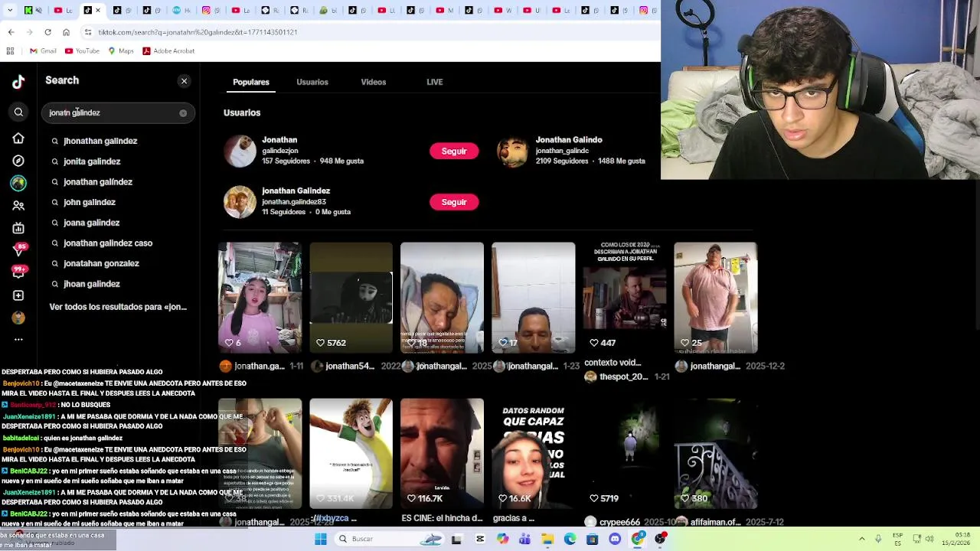Open the 'jonathan Galindez' user name link
This screenshot has width=980, height=551.
click(x=296, y=191)
